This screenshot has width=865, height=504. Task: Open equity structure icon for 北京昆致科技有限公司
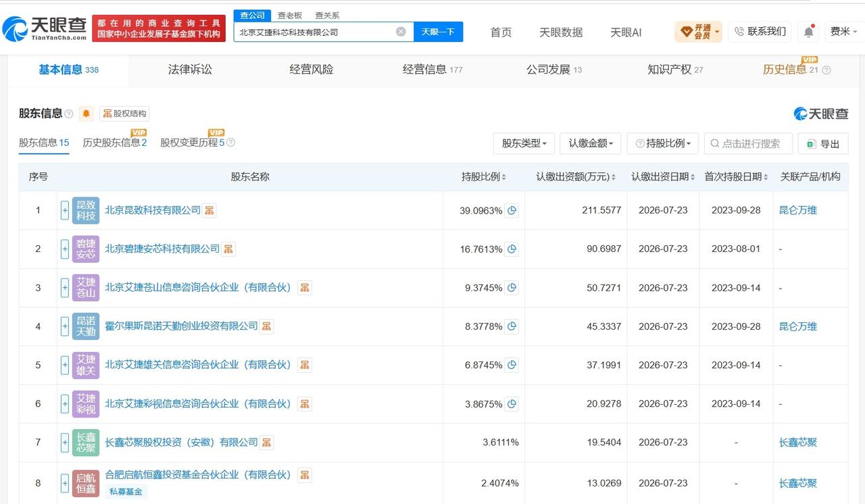point(210,210)
